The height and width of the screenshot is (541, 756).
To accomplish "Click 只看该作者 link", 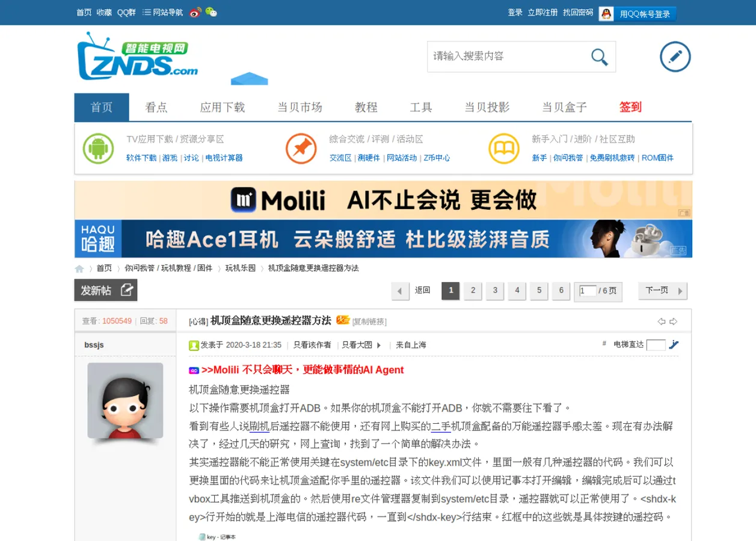I will tap(312, 345).
